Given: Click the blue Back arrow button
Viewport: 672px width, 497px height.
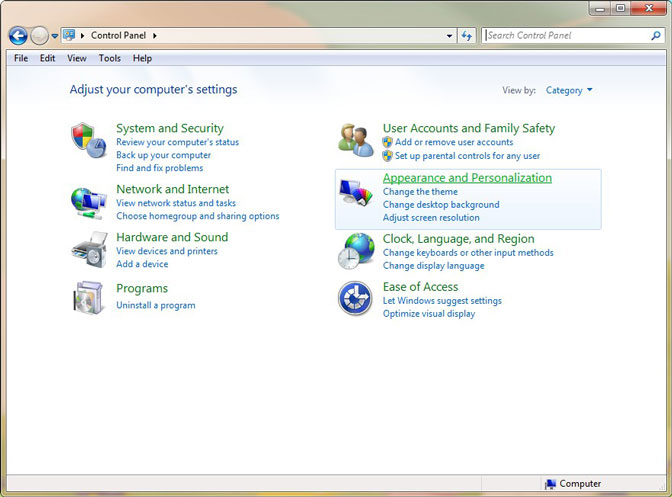Looking at the screenshot, I should click(x=18, y=36).
